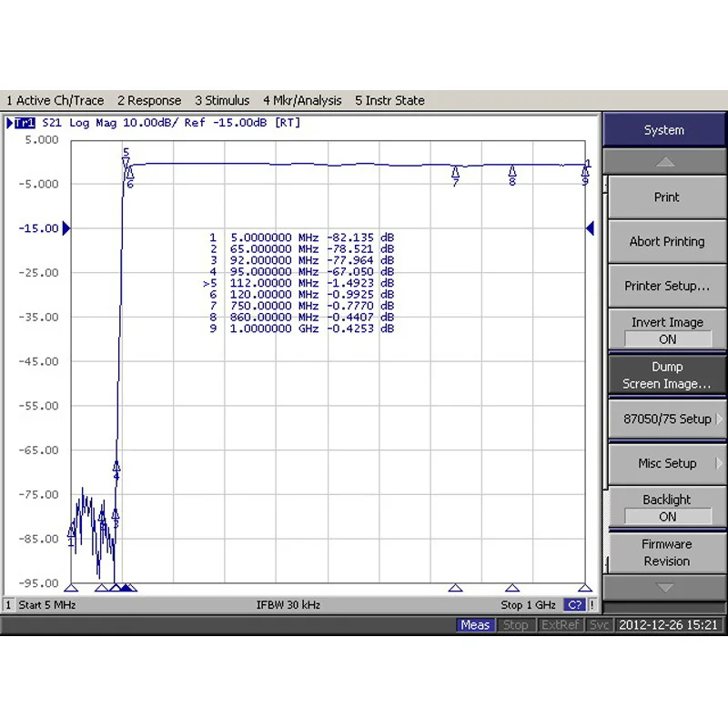Select marker 6 row 120.00000 MHz

coord(301,294)
